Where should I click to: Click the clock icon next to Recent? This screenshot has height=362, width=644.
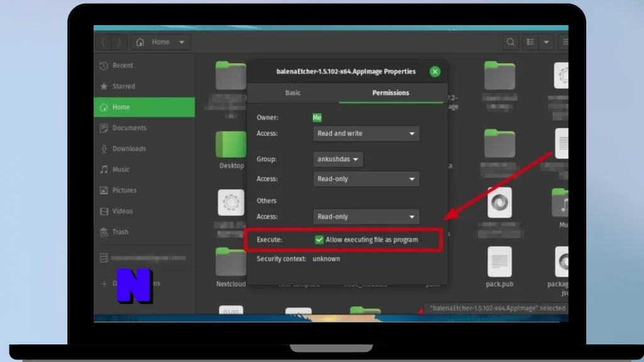click(x=104, y=65)
